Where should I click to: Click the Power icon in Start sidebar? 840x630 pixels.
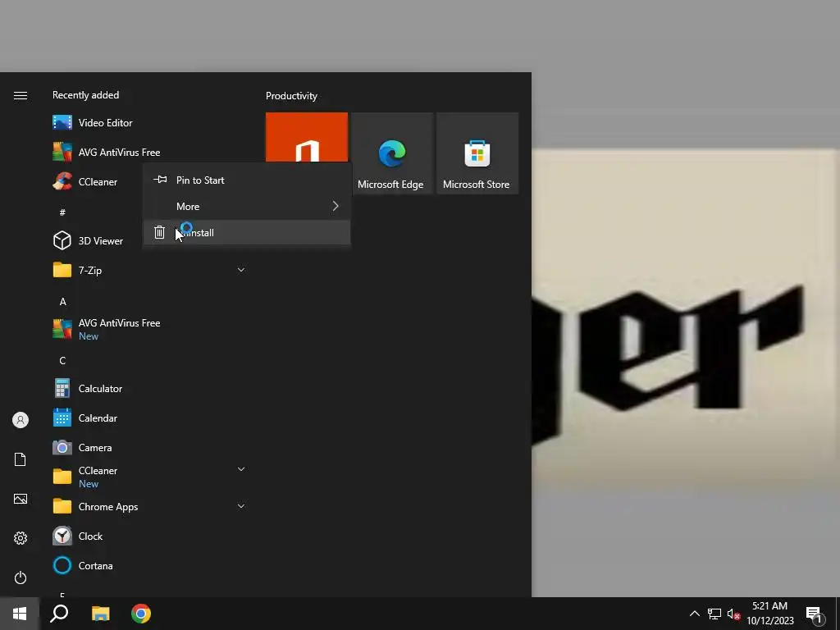tap(21, 577)
